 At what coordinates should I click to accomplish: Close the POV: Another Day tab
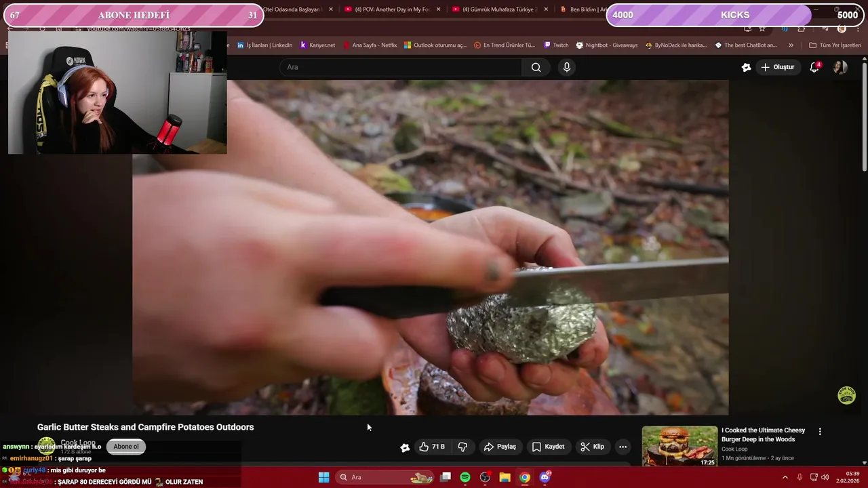tap(438, 9)
